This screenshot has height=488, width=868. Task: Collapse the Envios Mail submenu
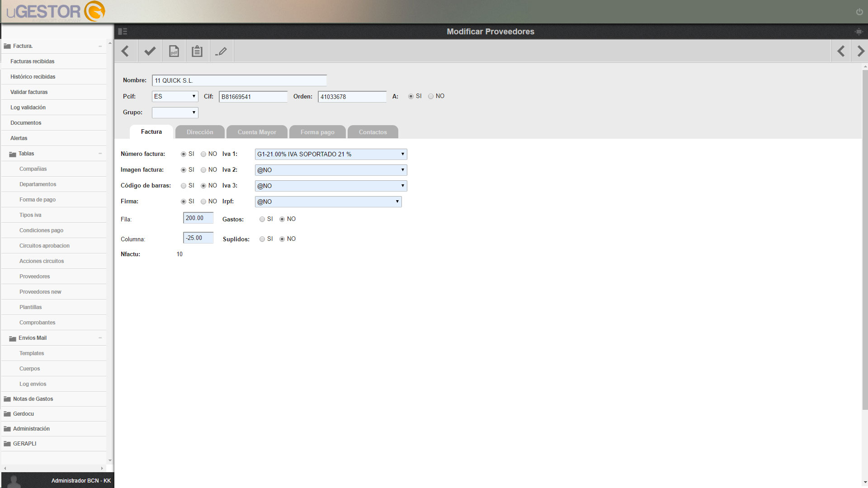tap(100, 338)
